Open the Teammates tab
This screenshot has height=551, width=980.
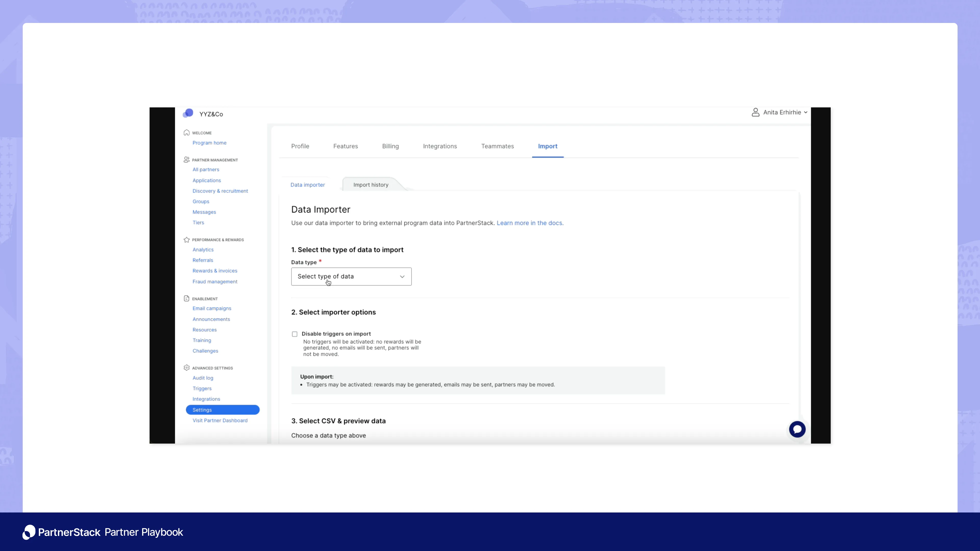tap(498, 146)
